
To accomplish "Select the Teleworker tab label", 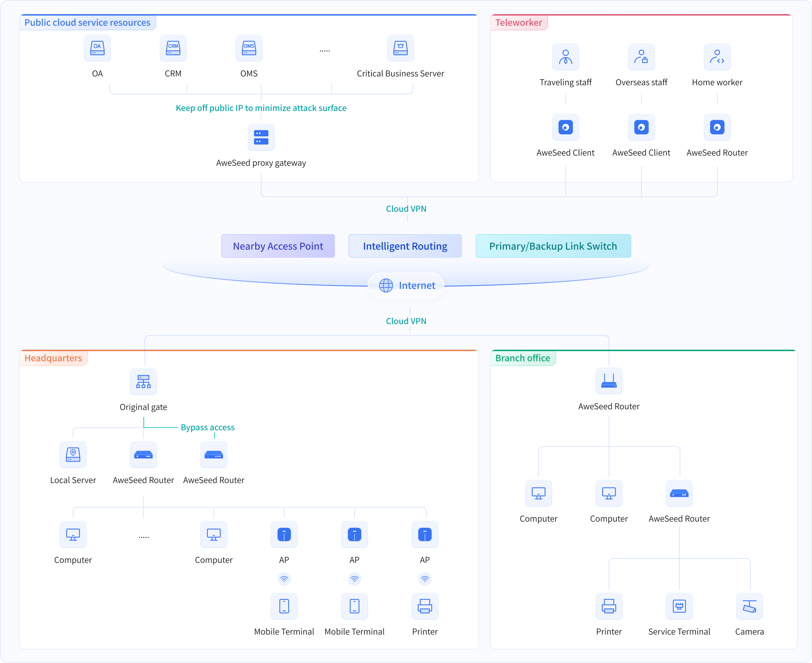I will 519,23.
